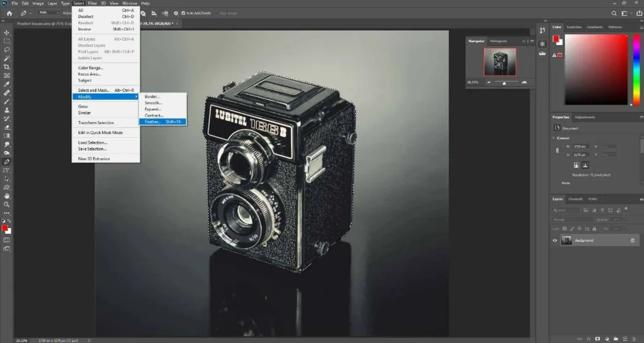The height and width of the screenshot is (343, 644).
Task: Open the Search icon at top right
Action: (614, 13)
